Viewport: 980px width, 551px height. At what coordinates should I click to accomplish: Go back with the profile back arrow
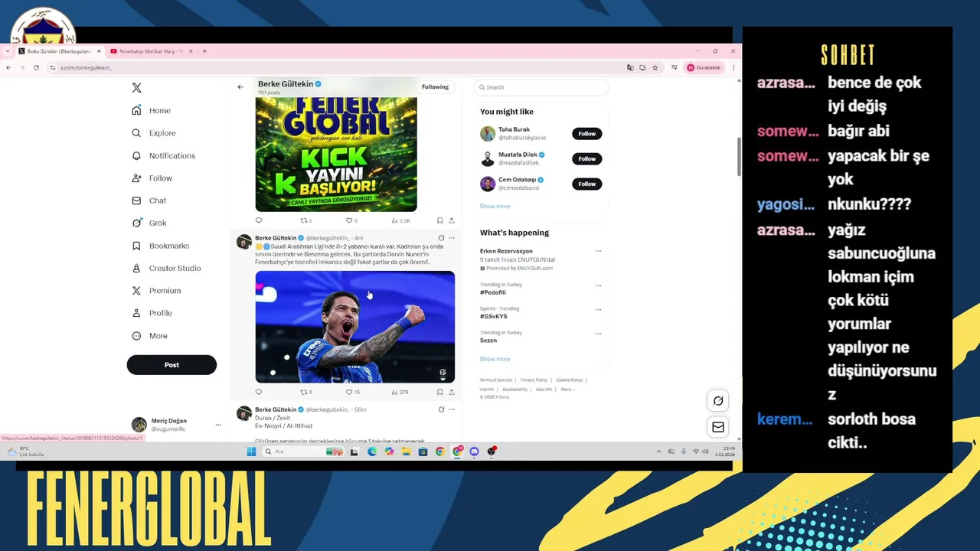(240, 86)
